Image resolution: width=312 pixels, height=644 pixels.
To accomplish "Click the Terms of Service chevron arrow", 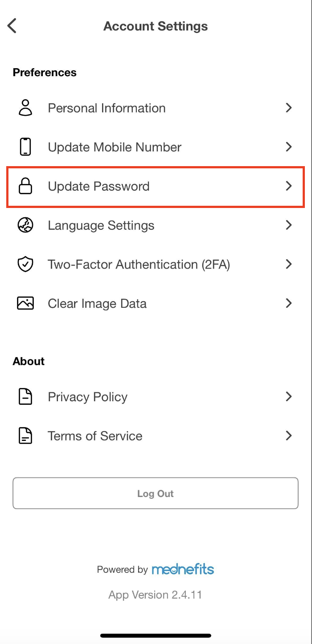I will pyautogui.click(x=289, y=436).
